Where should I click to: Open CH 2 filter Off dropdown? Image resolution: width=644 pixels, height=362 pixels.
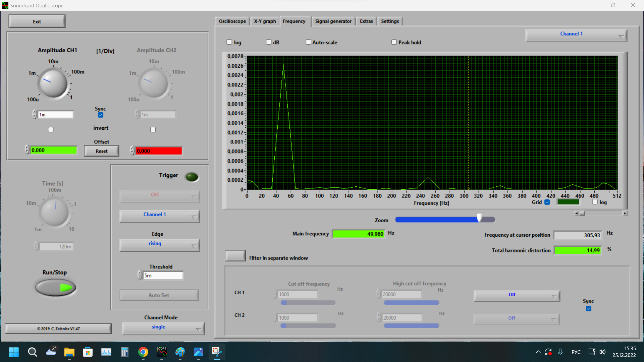[x=517, y=319]
